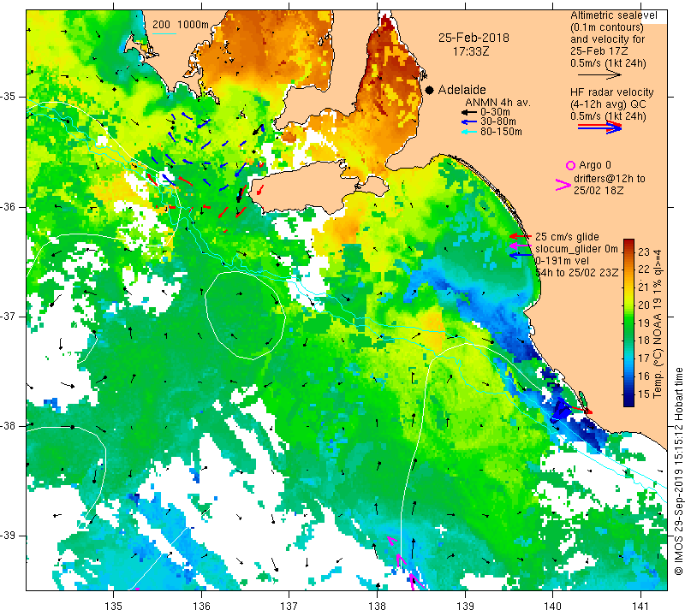The height and width of the screenshot is (616, 685).
Task: Click the '-39' latitude axis label
Action: (x=9, y=536)
